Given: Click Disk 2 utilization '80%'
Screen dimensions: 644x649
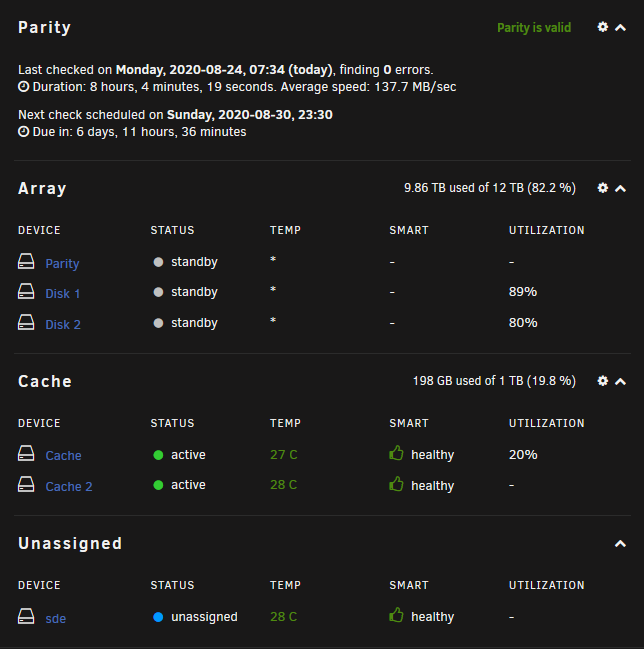Looking at the screenshot, I should point(523,323).
